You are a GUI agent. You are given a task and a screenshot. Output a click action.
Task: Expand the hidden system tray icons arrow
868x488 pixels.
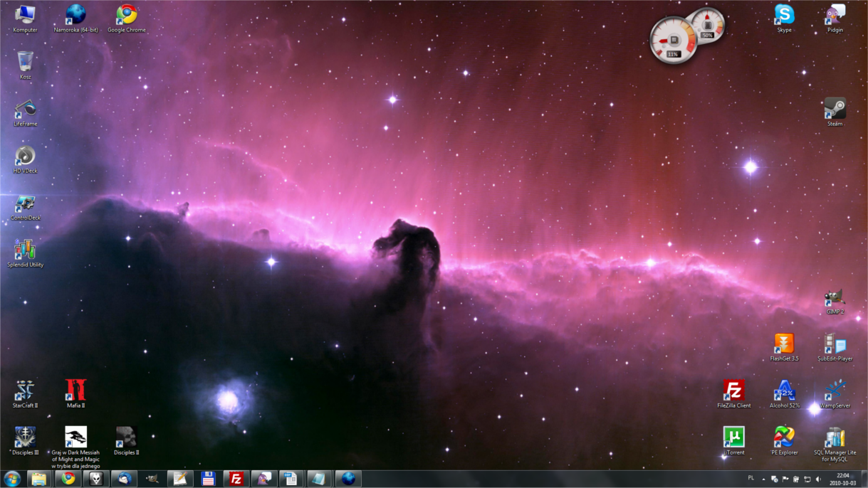click(x=763, y=479)
